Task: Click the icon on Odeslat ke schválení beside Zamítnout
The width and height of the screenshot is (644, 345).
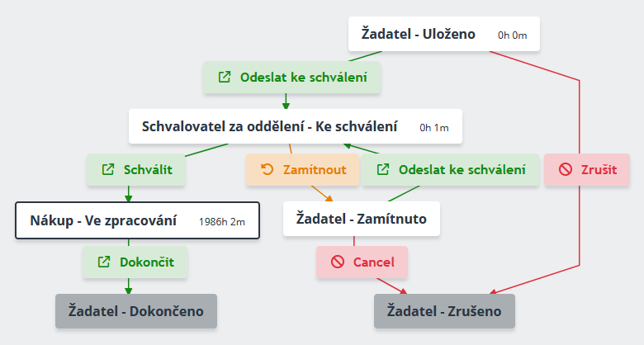Action: pos(382,170)
